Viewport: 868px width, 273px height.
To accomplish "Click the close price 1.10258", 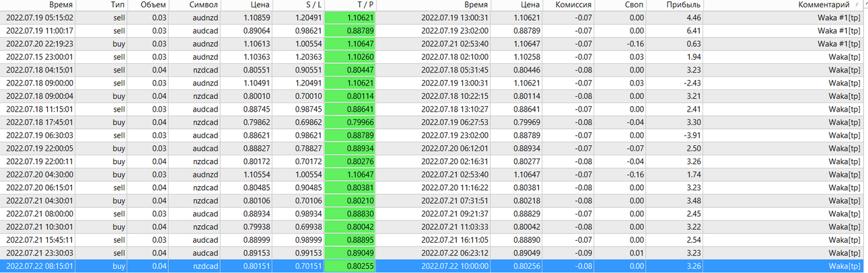I will [526, 56].
